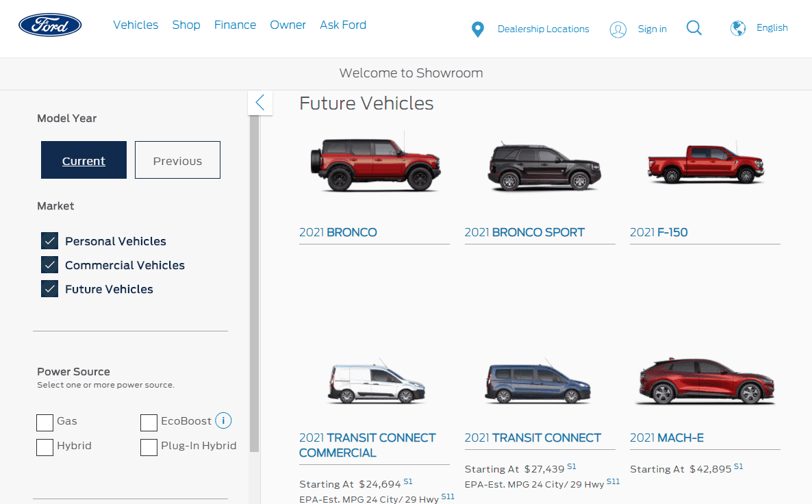
Task: Open the 2021 BRONCO link
Action: 338,232
